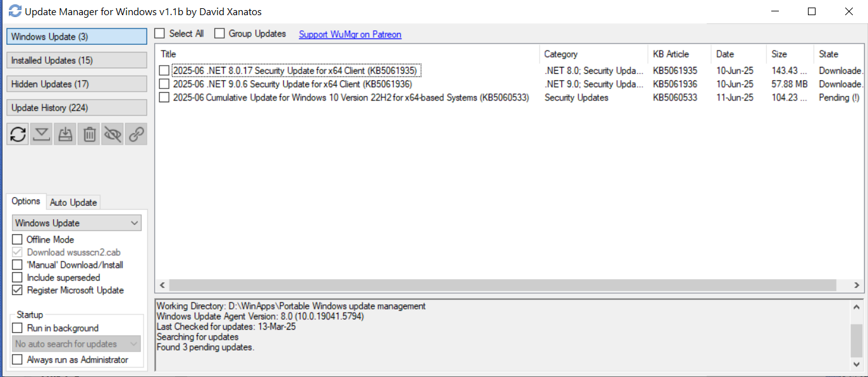
Task: Open the Windows Update source dropdown
Action: [x=76, y=223]
